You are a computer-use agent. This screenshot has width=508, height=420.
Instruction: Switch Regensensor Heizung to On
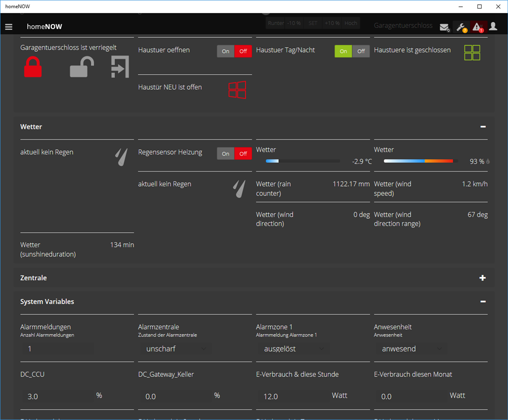pyautogui.click(x=225, y=153)
